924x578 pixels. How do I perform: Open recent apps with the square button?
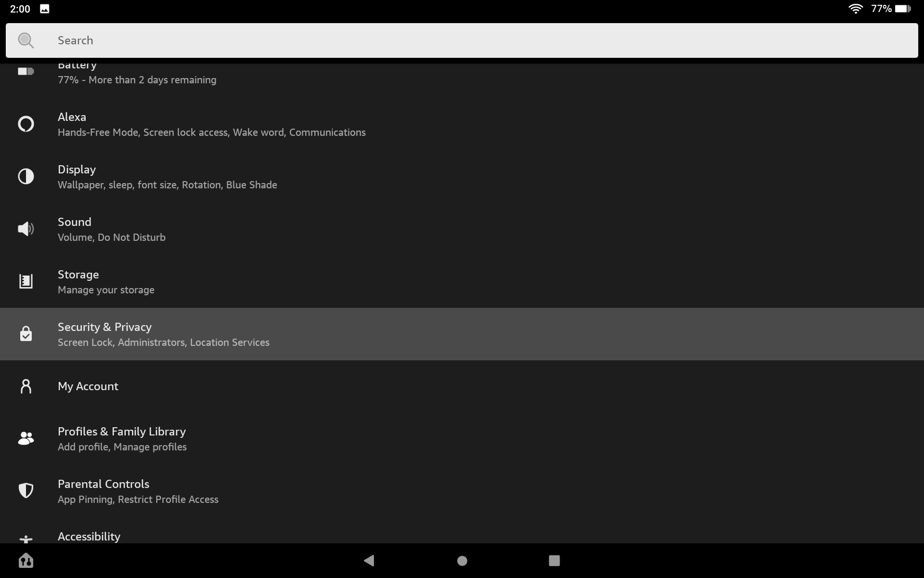tap(554, 560)
